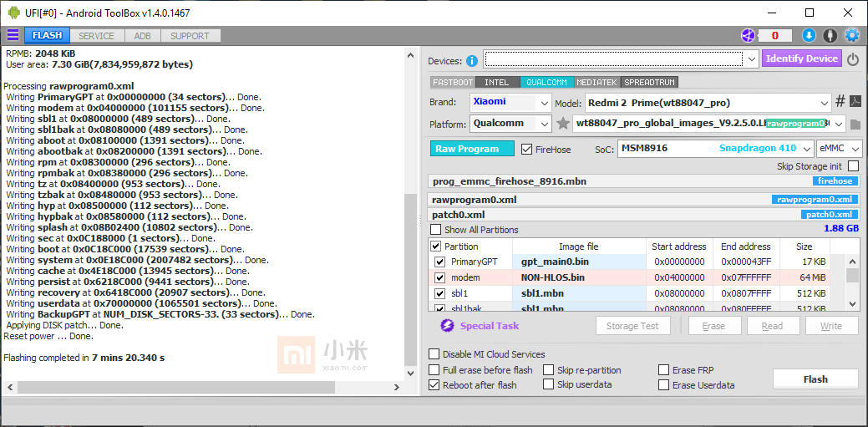Click the hash symbol beside Model
The height and width of the screenshot is (427, 868).
pyautogui.click(x=840, y=101)
